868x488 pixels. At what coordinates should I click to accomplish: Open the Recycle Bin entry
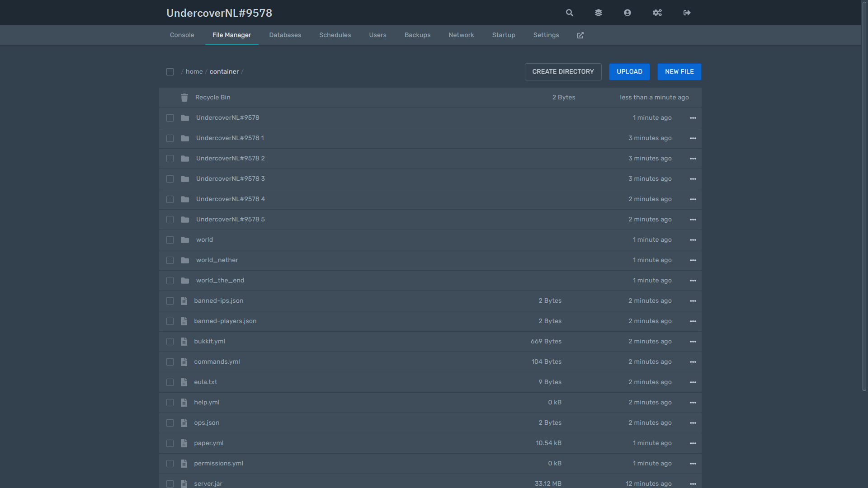430,98
